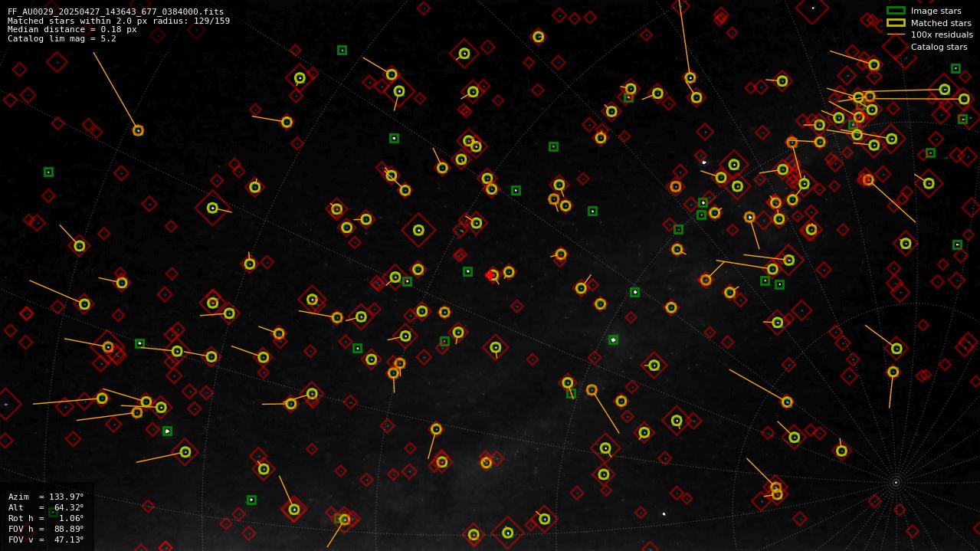Click the 'Catalog stars' legend label
This screenshot has width=980, height=551.
click(939, 47)
